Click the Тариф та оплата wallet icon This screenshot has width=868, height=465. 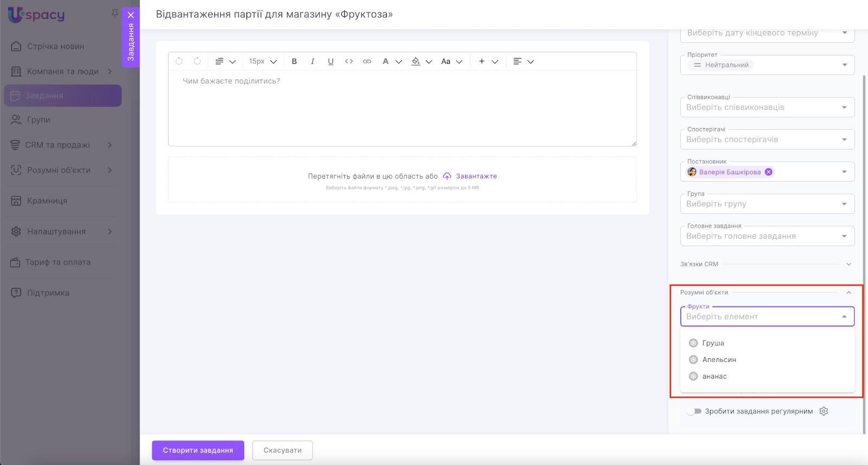(x=15, y=263)
